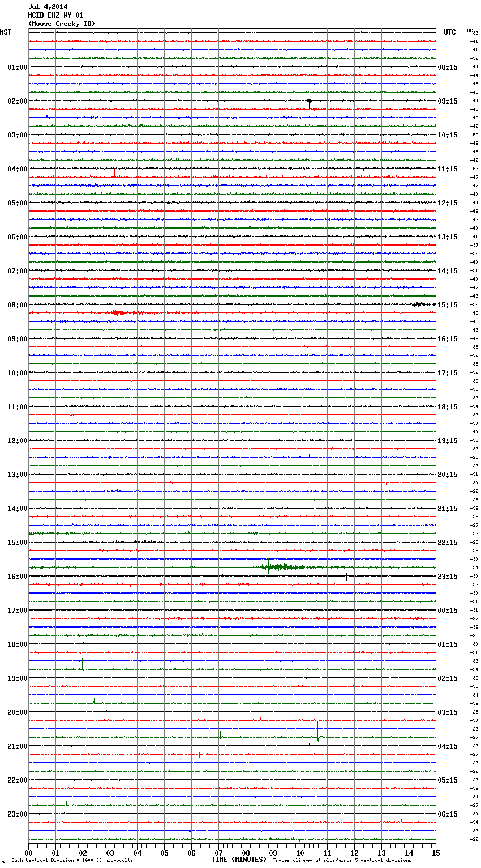Viewport: 481px width, 868px height.
Task: Click the red burst after 08:00 near minute 3
Action: pyautogui.click(x=123, y=312)
